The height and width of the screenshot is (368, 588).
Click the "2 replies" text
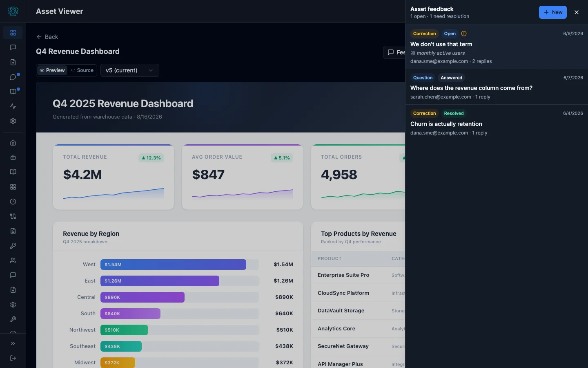[482, 61]
